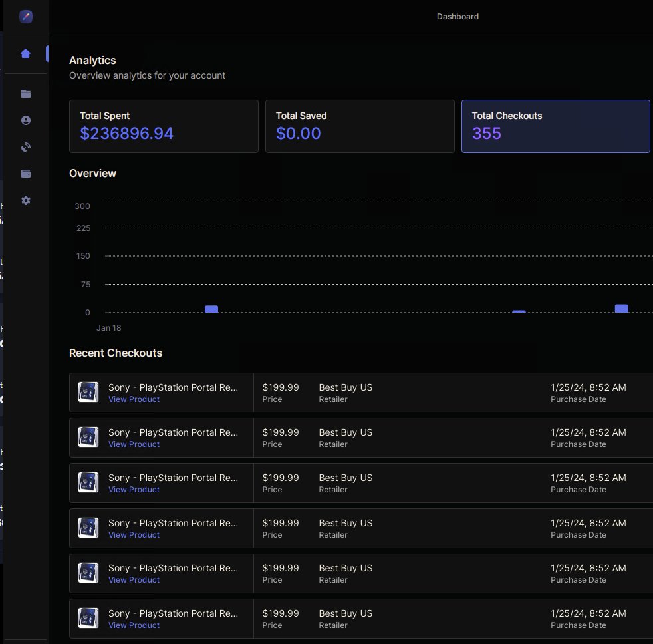Click the leftmost bar in the Overview chart
The height and width of the screenshot is (644, 653).
[211, 309]
